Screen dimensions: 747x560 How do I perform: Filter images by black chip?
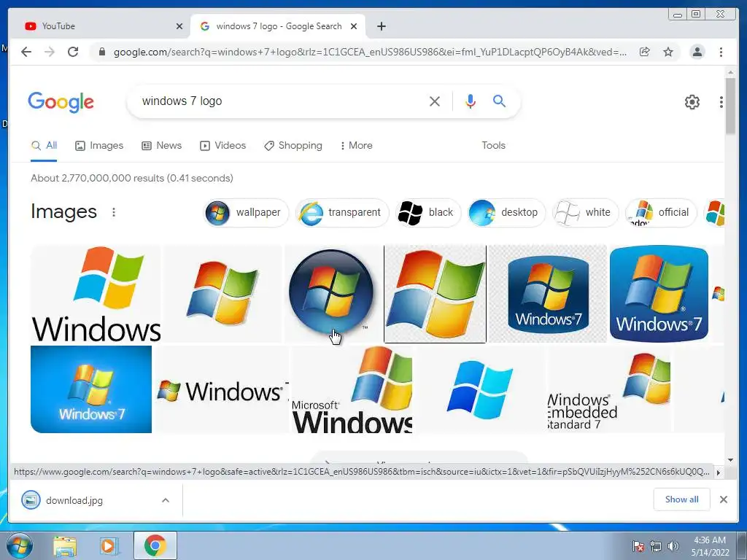coord(427,212)
